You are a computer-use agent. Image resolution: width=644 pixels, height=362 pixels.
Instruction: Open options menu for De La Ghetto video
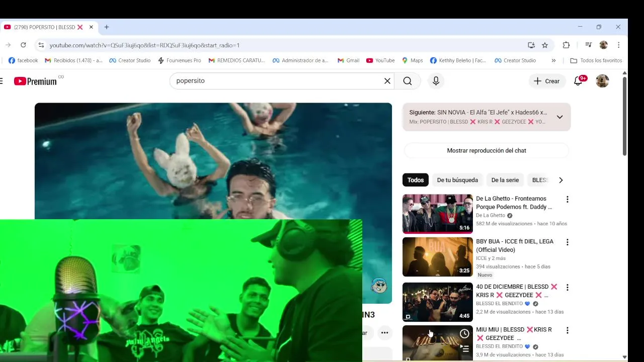point(567,200)
